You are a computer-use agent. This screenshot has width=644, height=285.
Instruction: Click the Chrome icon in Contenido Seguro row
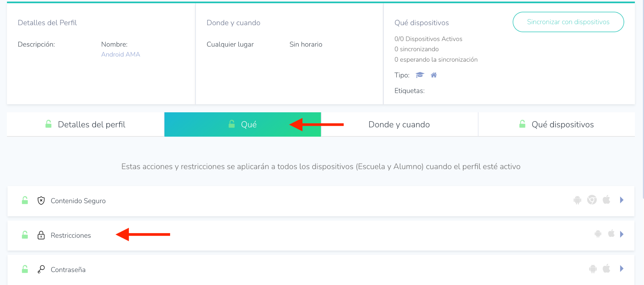tap(592, 200)
